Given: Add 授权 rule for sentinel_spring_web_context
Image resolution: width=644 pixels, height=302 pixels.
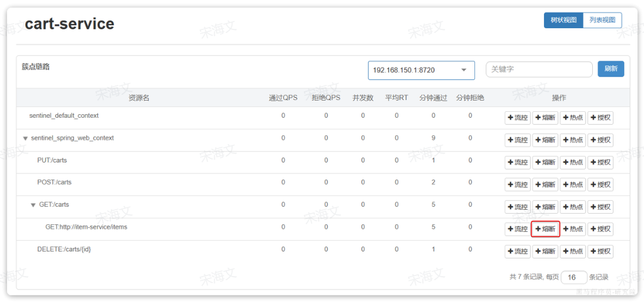Looking at the screenshot, I should pos(600,140).
